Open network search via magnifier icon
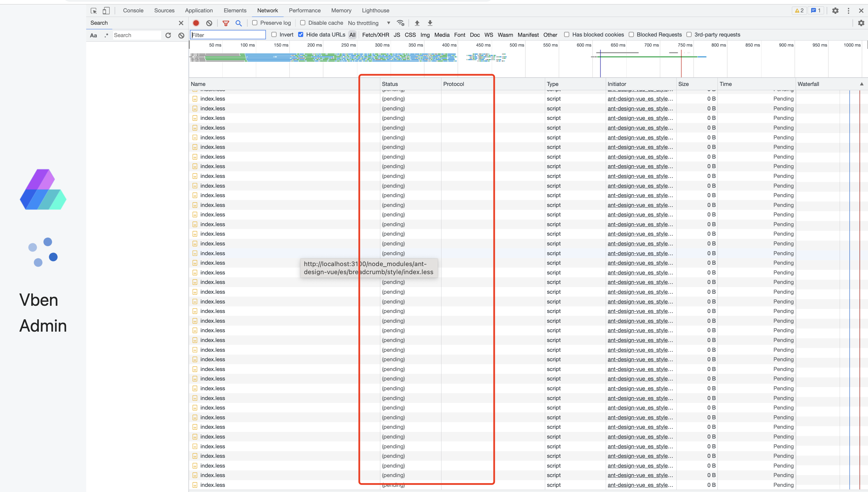868x492 pixels. point(238,23)
